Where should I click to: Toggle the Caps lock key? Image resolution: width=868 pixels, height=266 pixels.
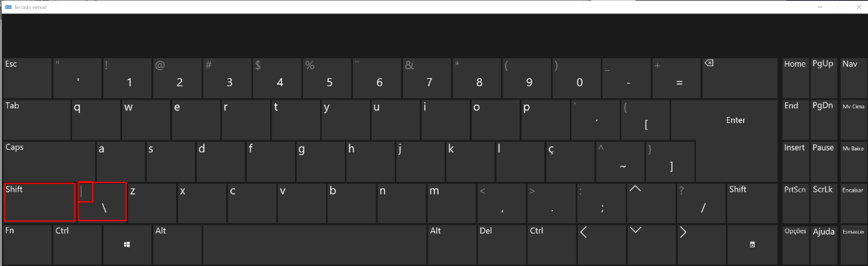(x=49, y=161)
